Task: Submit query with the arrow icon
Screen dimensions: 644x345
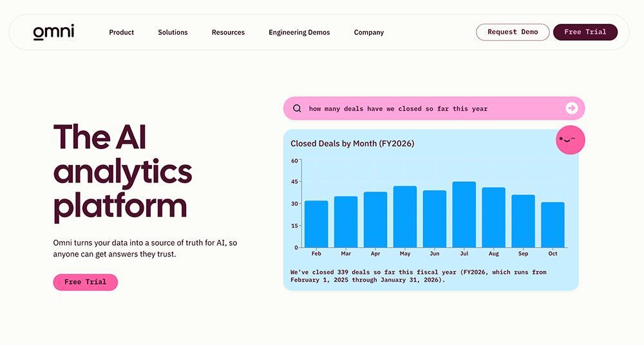Action: point(571,108)
